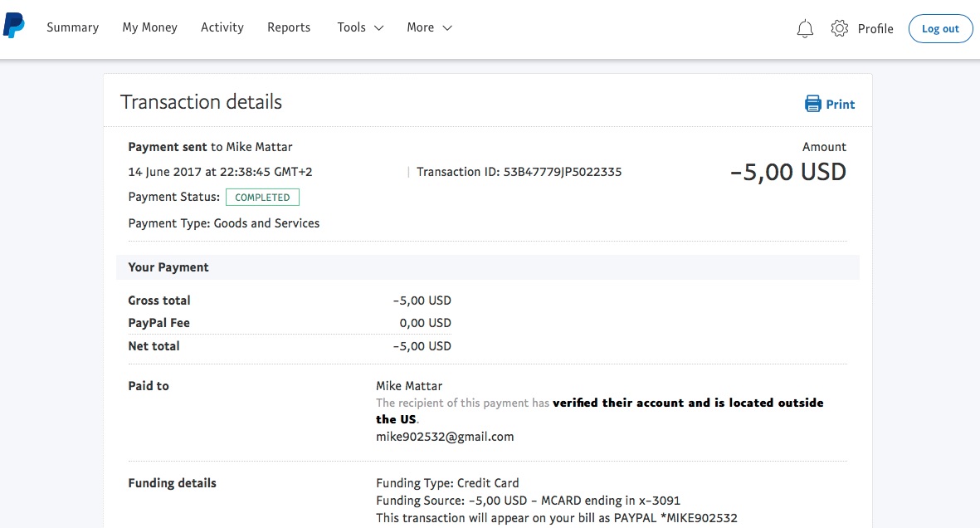Click the Payment sent to Mike Mattar line
This screenshot has height=528, width=980.
coord(210,147)
